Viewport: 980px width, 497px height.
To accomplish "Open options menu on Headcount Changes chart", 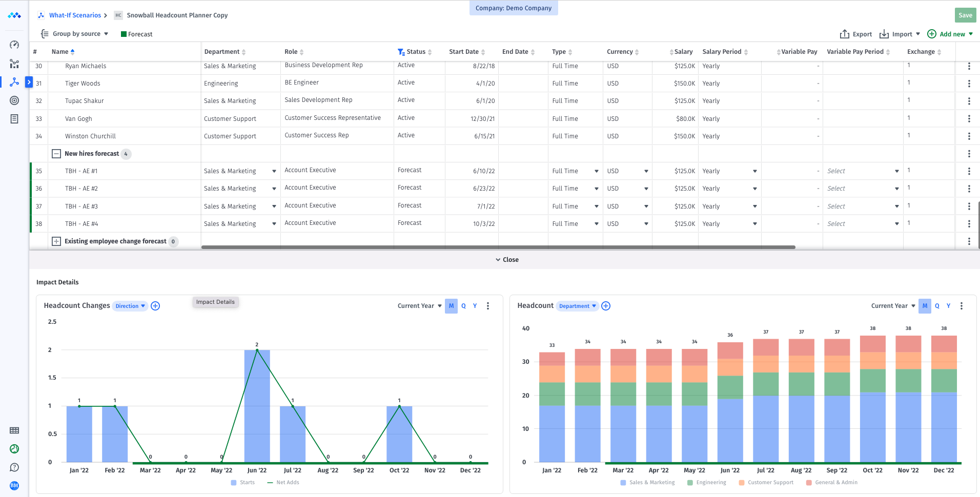I will [x=488, y=306].
